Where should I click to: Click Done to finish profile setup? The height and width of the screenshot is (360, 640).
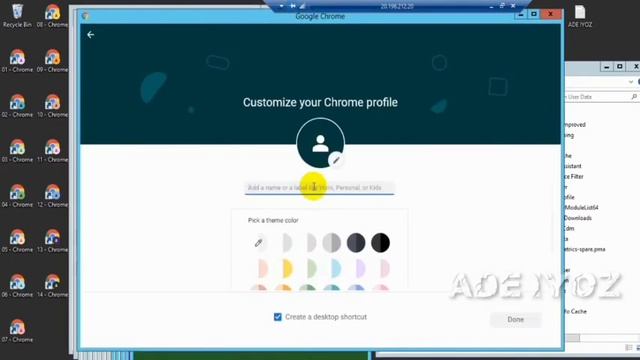click(x=516, y=320)
